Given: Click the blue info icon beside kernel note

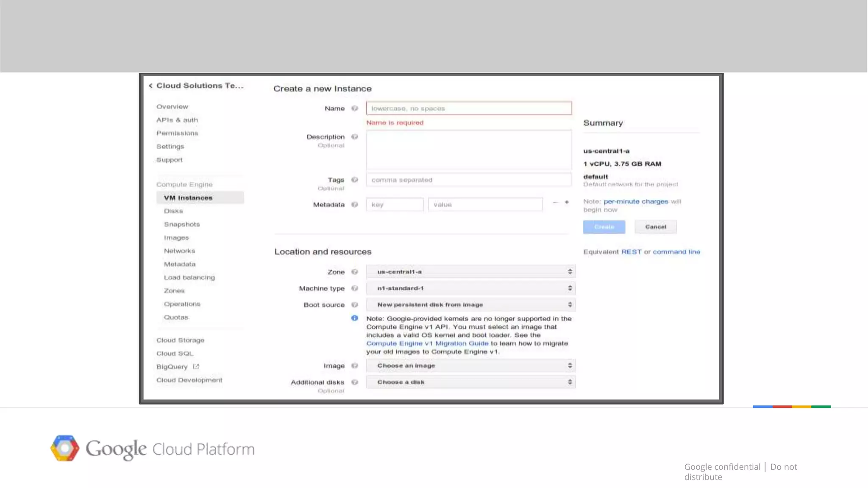Looking at the screenshot, I should [x=355, y=318].
